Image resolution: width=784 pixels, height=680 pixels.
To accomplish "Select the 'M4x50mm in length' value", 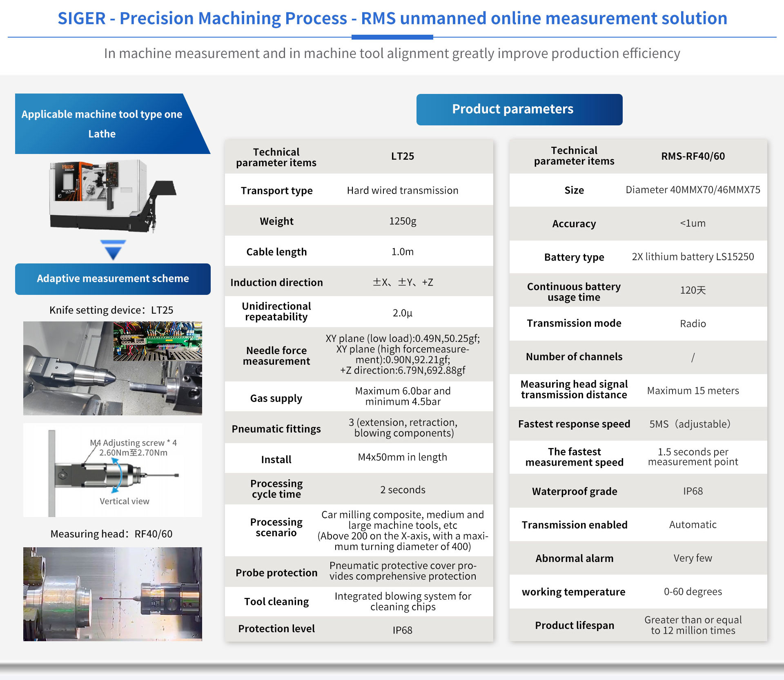I will coord(403,457).
